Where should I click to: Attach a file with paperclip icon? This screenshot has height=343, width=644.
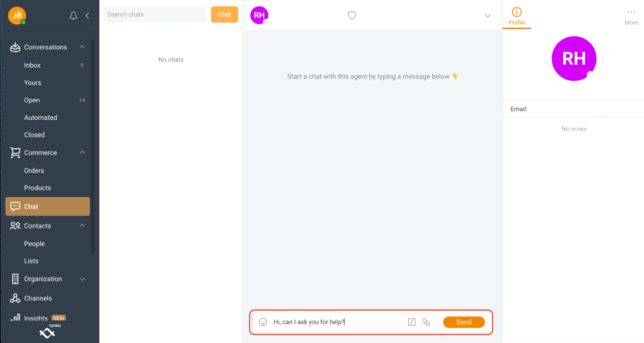tap(426, 322)
